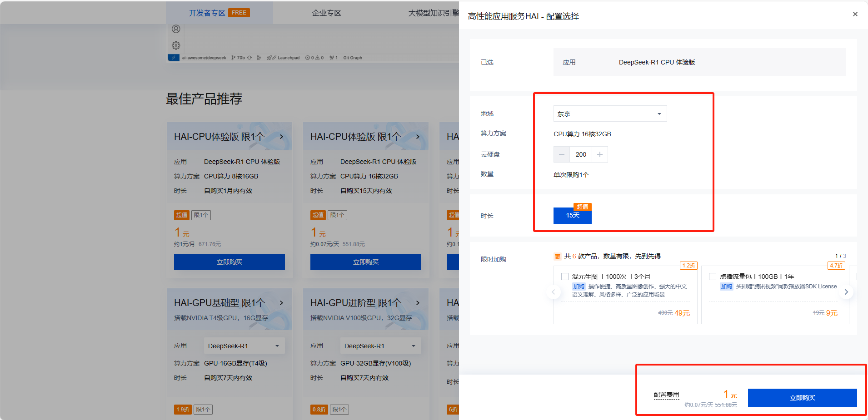The width and height of the screenshot is (868, 420).
Task: Open chevron on HAI-GPU基础型 card
Action: point(281,303)
